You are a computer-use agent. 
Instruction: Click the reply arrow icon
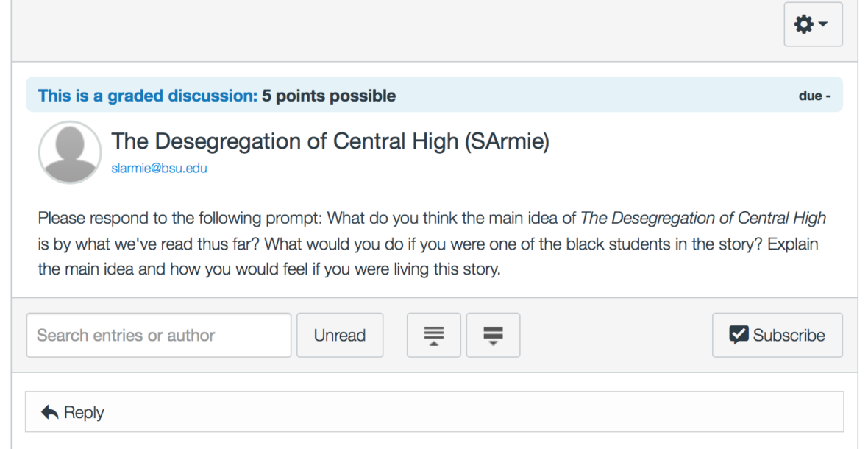point(50,413)
